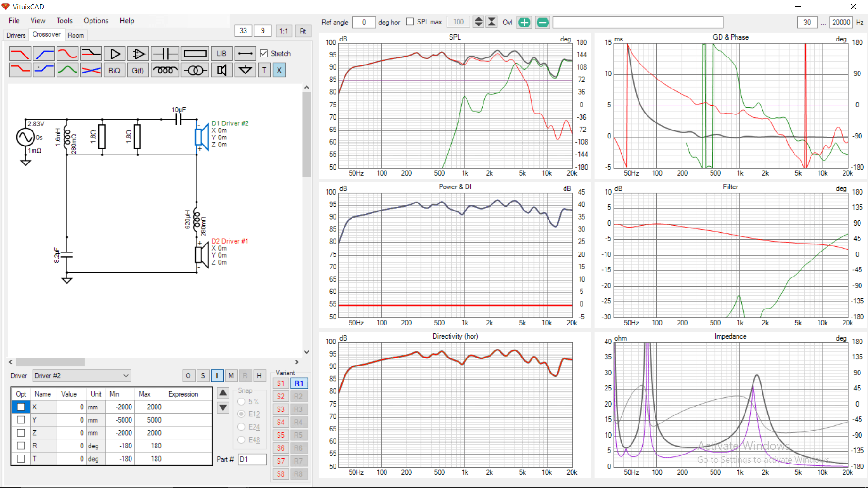
Task: Open the Options menu
Action: point(96,21)
